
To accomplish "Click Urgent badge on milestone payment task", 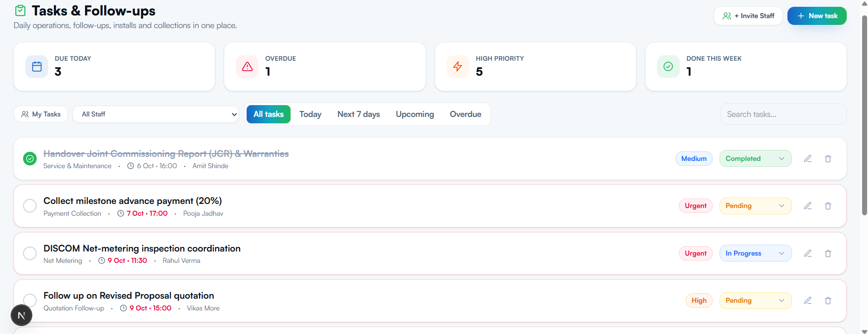I will pyautogui.click(x=696, y=206).
